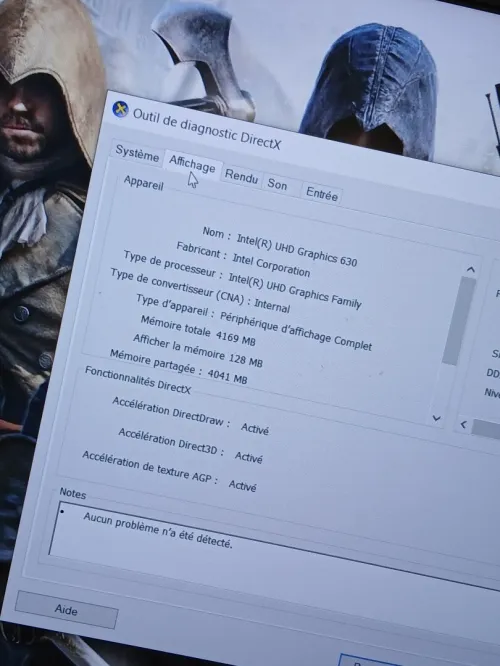Click the 'Fonctionnalités DirectX' group label
Image resolution: width=500 pixels, height=666 pixels.
tap(138, 380)
